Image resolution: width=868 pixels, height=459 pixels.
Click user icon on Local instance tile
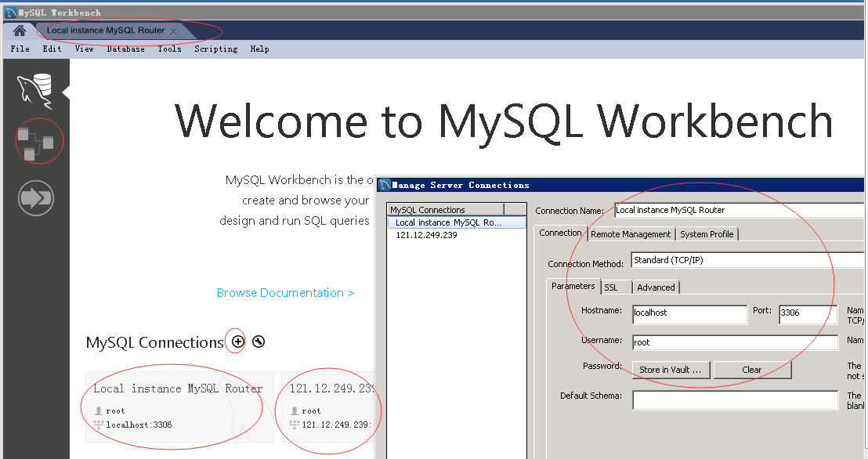click(99, 411)
